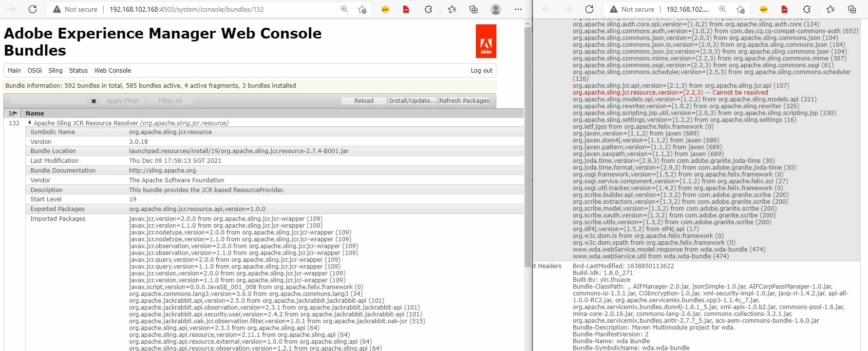Collapse Apache Sling JCR Resource Resolver bundle details
The width and height of the screenshot is (868, 351).
tap(30, 123)
